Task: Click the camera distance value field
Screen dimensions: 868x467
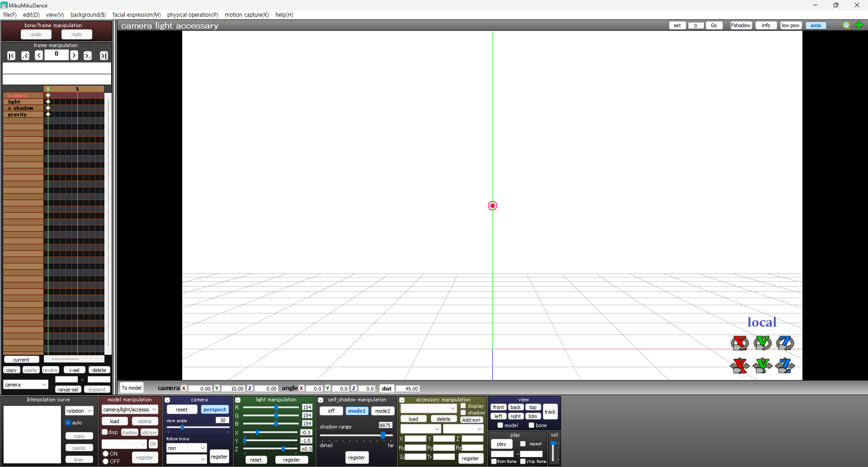Action: point(408,388)
